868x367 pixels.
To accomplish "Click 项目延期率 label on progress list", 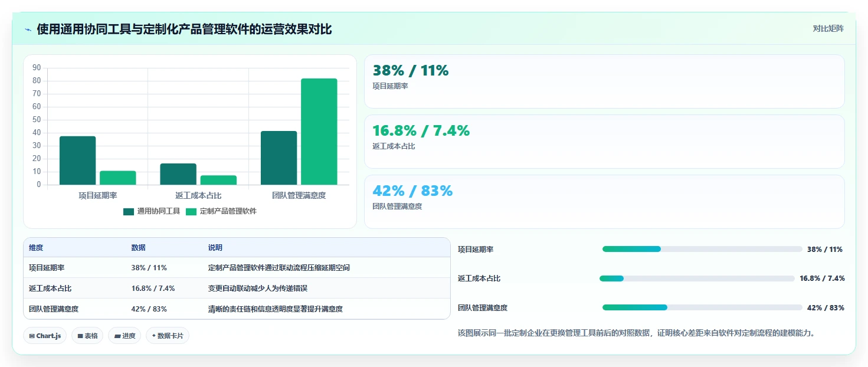I will click(476, 250).
